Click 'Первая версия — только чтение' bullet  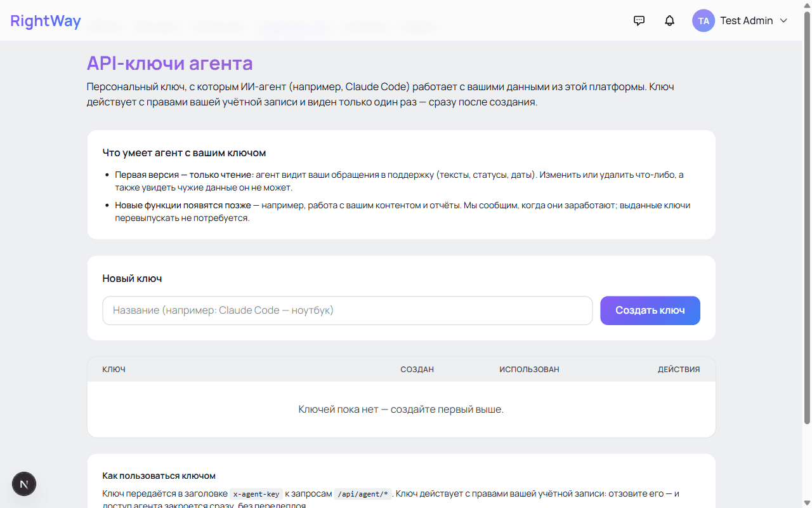point(184,175)
